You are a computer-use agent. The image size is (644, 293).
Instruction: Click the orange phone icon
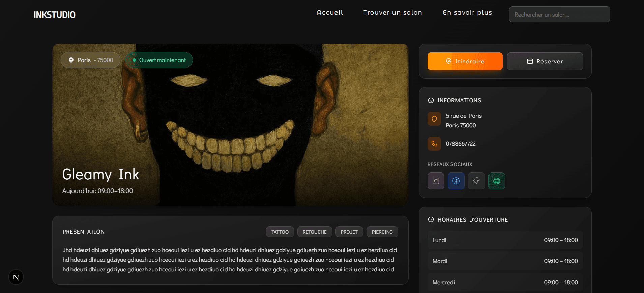click(x=434, y=144)
